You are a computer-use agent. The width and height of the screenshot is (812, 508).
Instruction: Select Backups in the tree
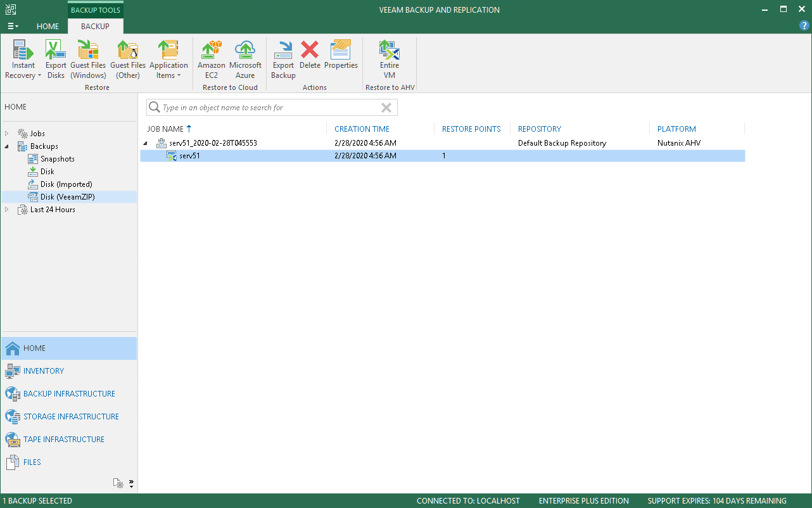(x=44, y=146)
